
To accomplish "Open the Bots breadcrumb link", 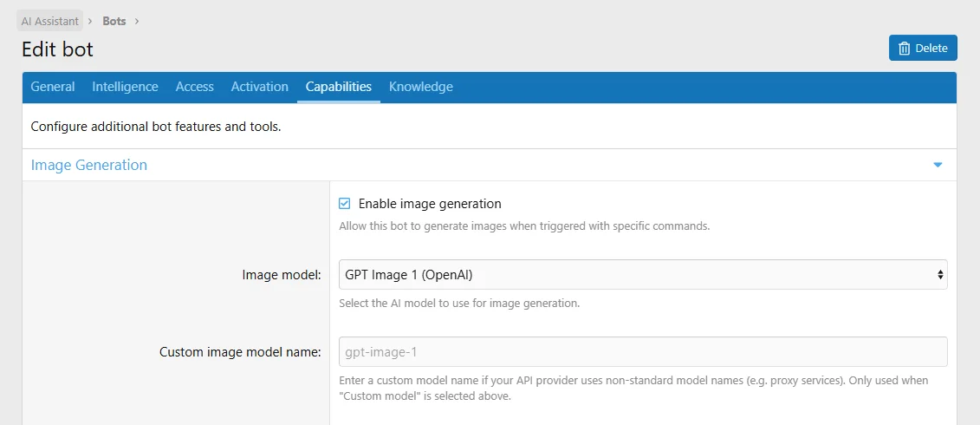I will [114, 22].
